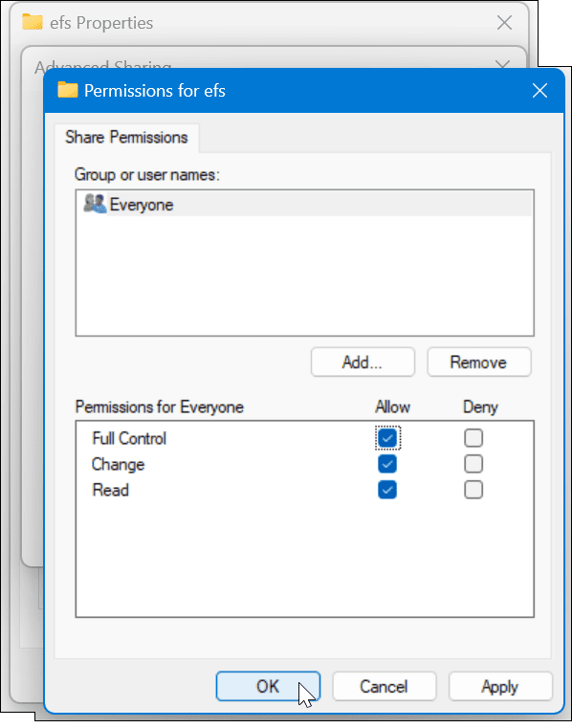Remove the selected user with Remove button
The image size is (572, 728).
click(478, 363)
